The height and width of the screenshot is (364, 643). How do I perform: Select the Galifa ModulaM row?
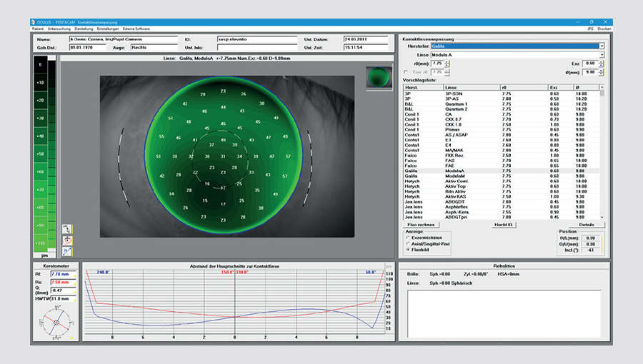(x=501, y=176)
